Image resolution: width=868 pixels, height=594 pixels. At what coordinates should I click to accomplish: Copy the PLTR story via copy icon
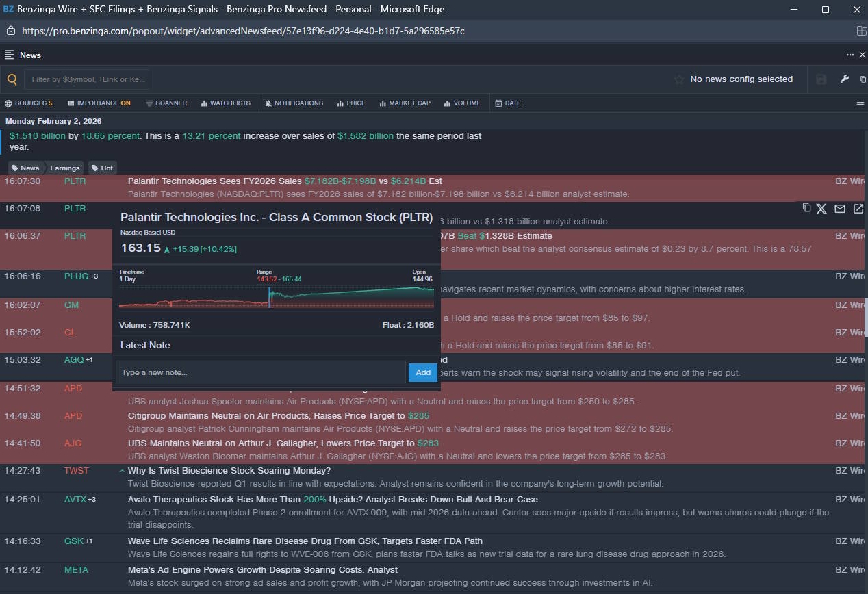point(806,208)
